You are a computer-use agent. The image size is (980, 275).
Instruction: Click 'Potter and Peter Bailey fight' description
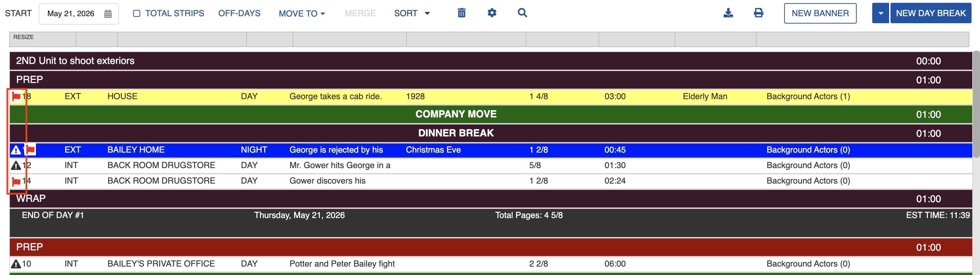(x=342, y=264)
